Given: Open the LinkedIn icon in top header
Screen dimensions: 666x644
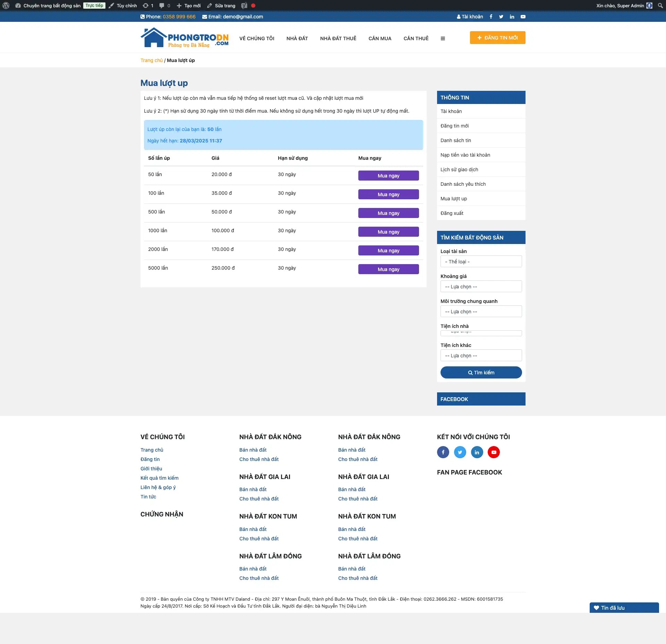Looking at the screenshot, I should click(x=512, y=17).
